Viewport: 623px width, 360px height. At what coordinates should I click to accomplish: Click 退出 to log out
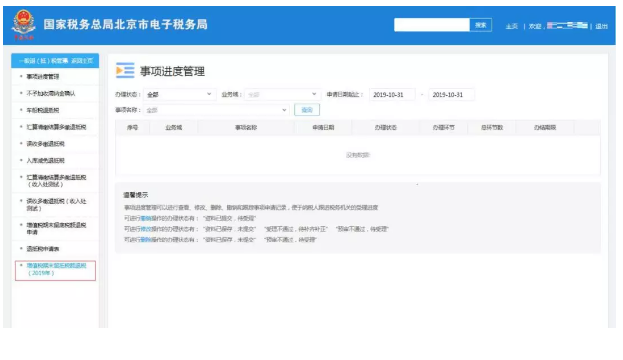click(x=602, y=26)
